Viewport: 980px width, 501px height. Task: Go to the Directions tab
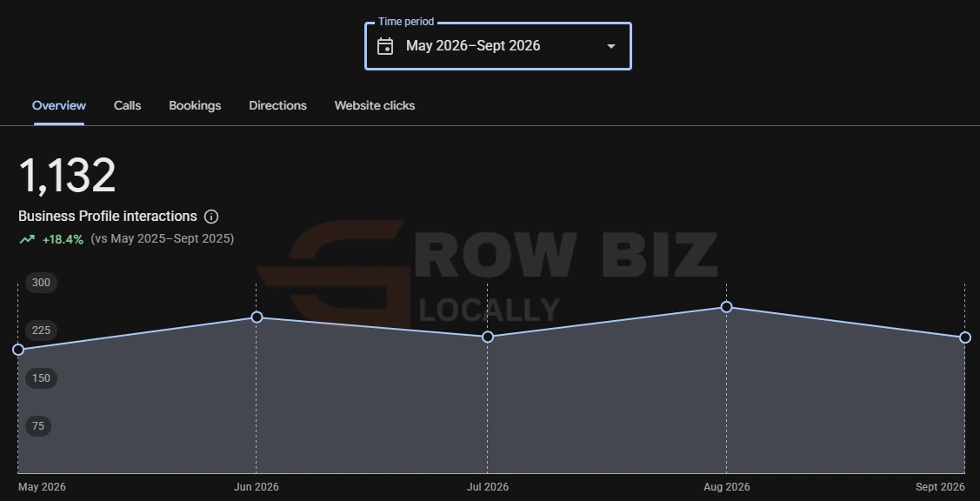pyautogui.click(x=277, y=106)
